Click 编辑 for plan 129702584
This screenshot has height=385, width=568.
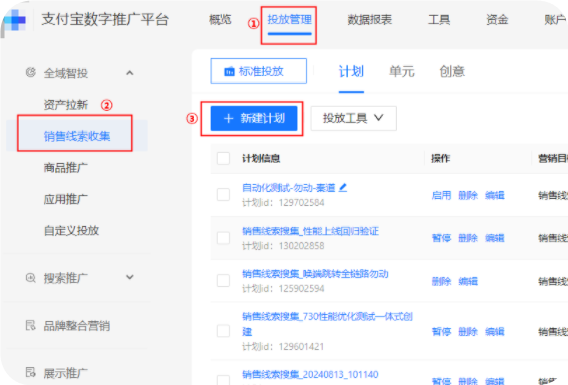495,196
